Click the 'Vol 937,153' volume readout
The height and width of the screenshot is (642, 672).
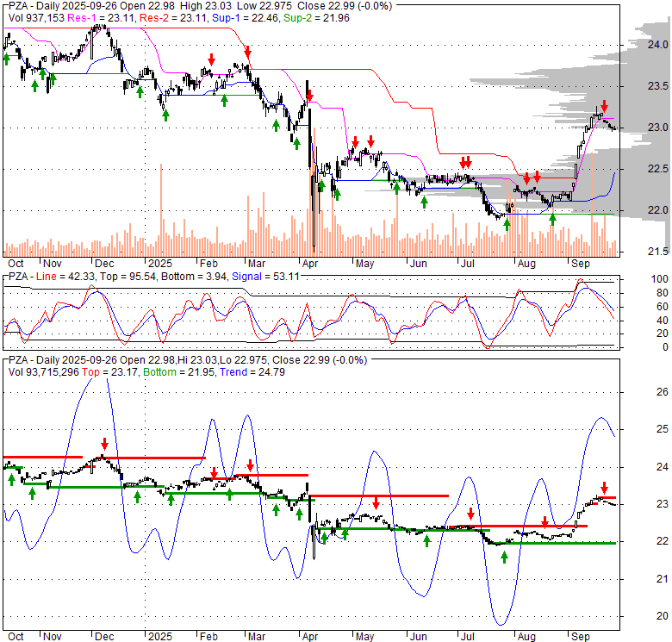[36, 18]
